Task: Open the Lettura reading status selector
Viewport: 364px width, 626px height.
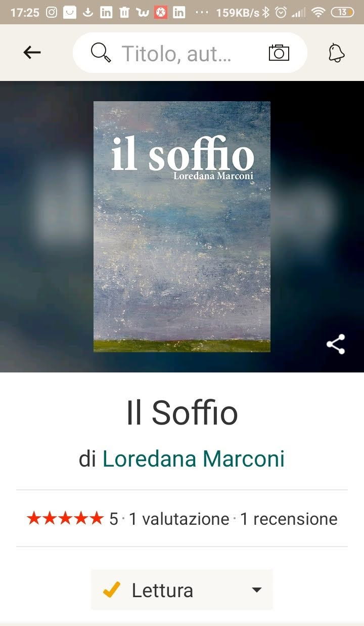Action: [182, 590]
